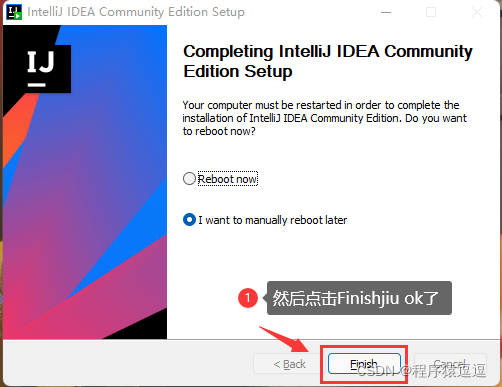
Task: Click the gray '然后点击Finishjiu ok了' annotation tooltip
Action: 359,298
